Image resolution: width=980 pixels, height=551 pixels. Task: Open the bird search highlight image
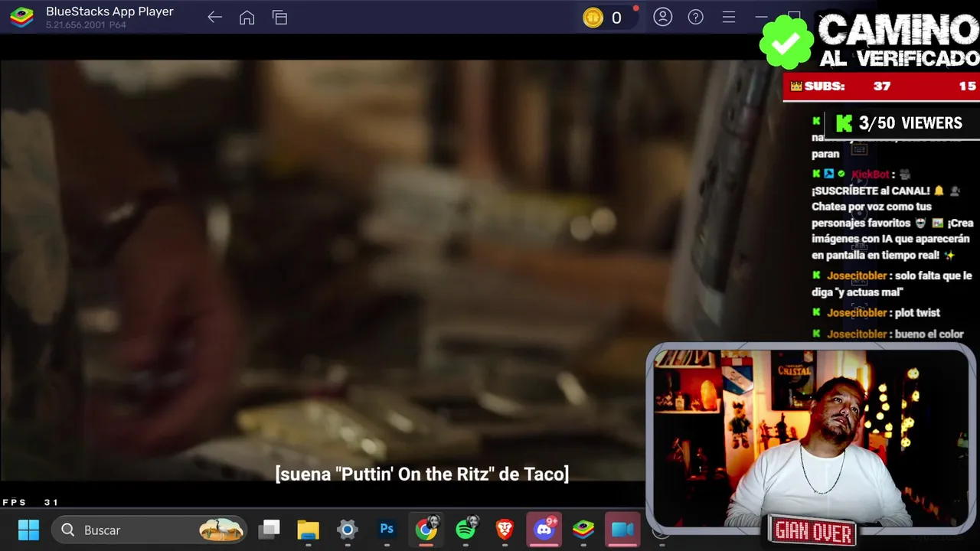pos(220,530)
